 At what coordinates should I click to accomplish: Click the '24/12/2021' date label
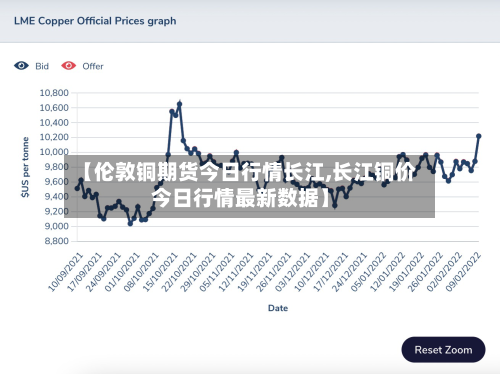pyautogui.click(x=350, y=272)
